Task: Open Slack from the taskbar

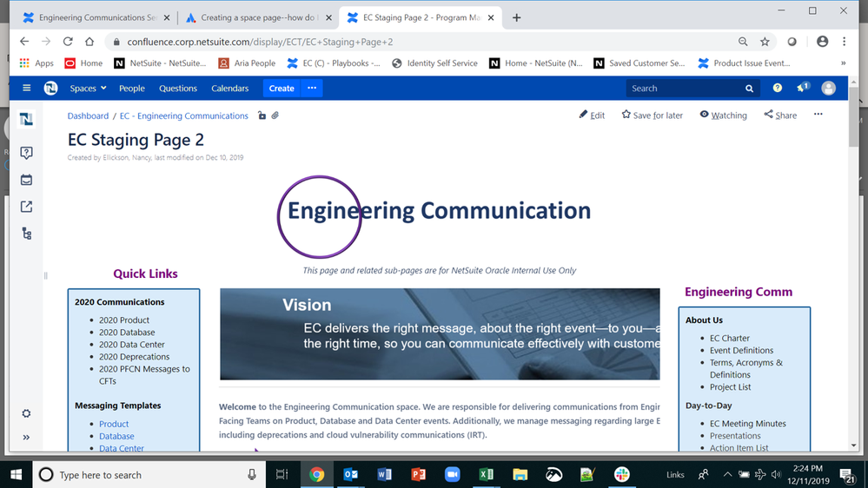Action: [x=621, y=474]
